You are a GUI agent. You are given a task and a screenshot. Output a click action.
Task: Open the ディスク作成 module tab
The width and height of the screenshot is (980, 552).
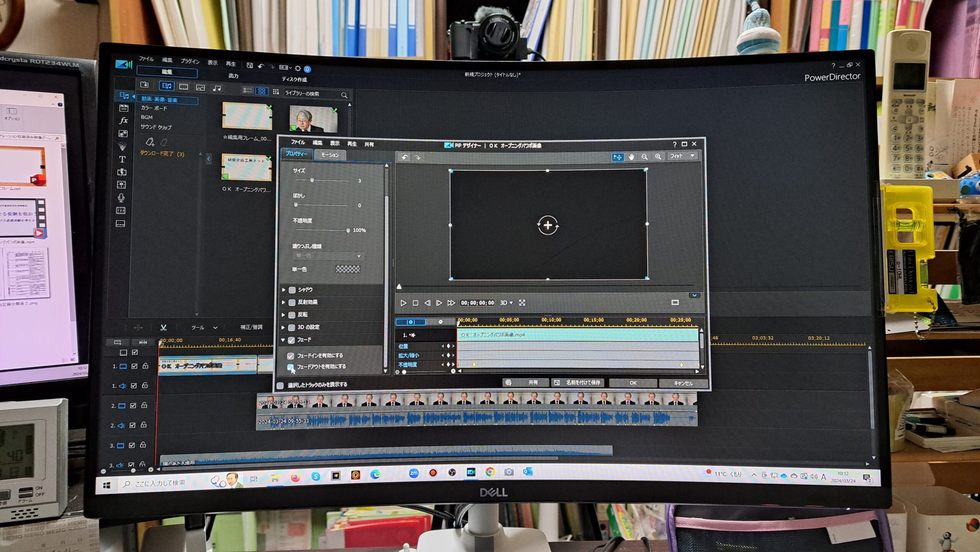[x=294, y=79]
